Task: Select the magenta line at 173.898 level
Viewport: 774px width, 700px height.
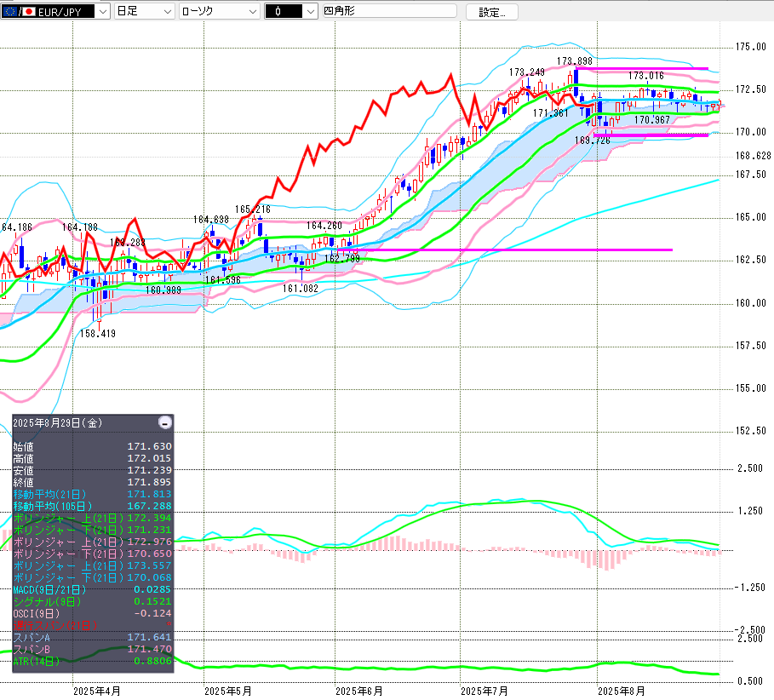Action: pos(642,69)
